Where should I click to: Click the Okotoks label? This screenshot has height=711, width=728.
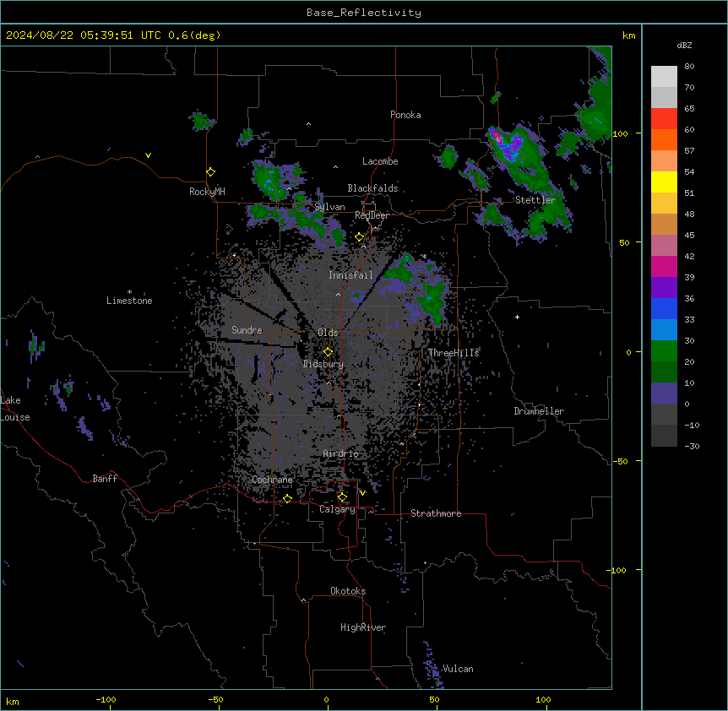[348, 591]
